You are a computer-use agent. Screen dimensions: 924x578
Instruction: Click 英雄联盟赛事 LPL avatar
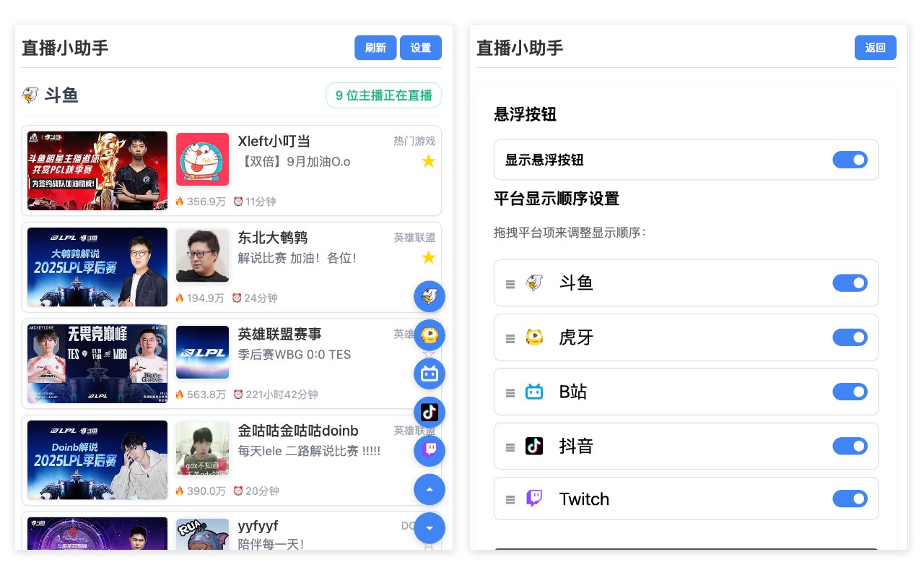click(x=202, y=352)
